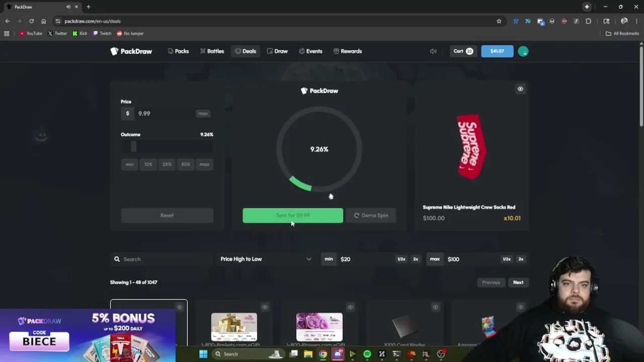Double the min price with 2x

coord(416,259)
